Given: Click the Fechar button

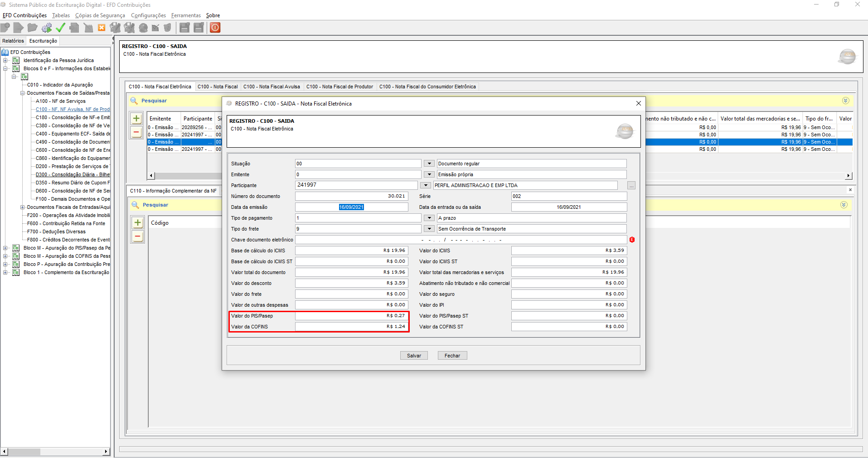Looking at the screenshot, I should (452, 356).
